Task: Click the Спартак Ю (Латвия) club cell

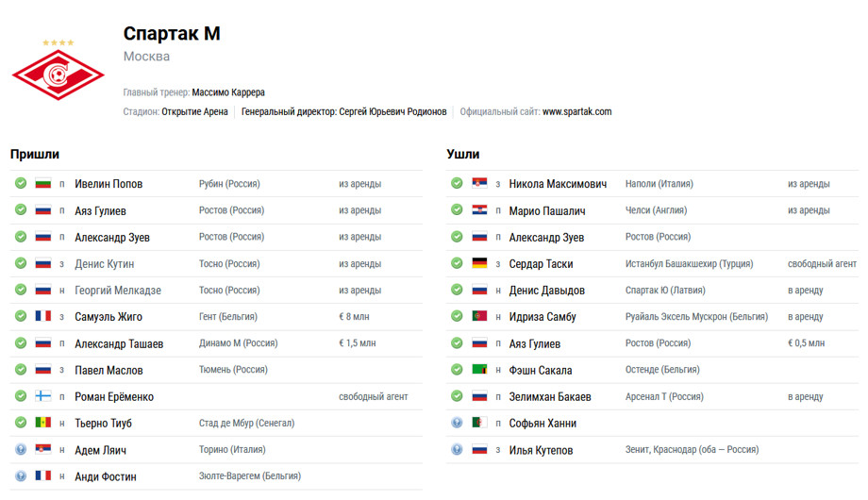Action: 665,291
